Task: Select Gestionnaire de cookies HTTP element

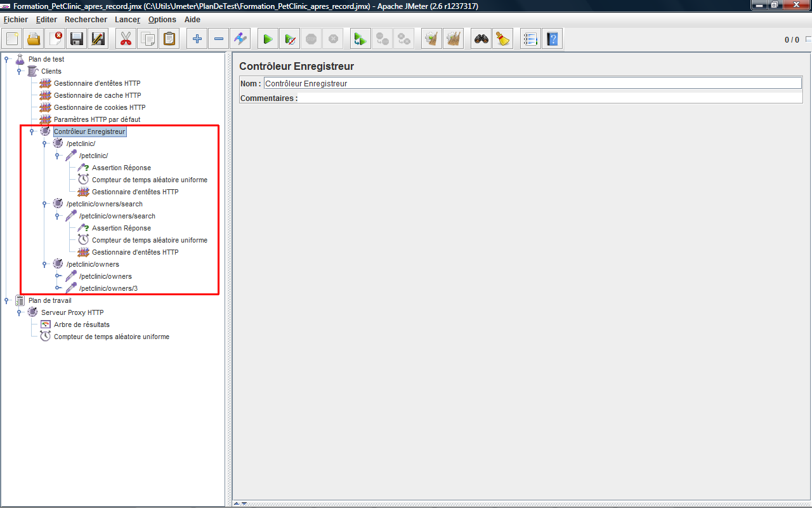Action: (99, 107)
